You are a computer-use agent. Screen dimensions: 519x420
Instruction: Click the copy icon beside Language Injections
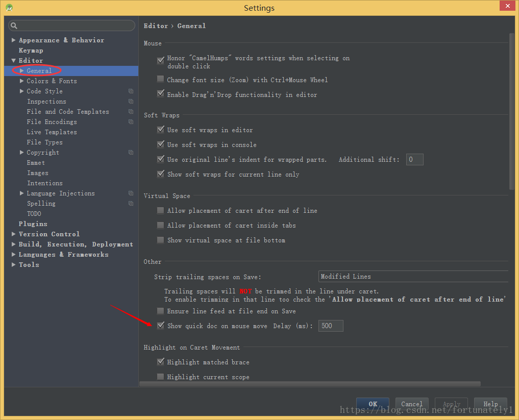coord(131,193)
